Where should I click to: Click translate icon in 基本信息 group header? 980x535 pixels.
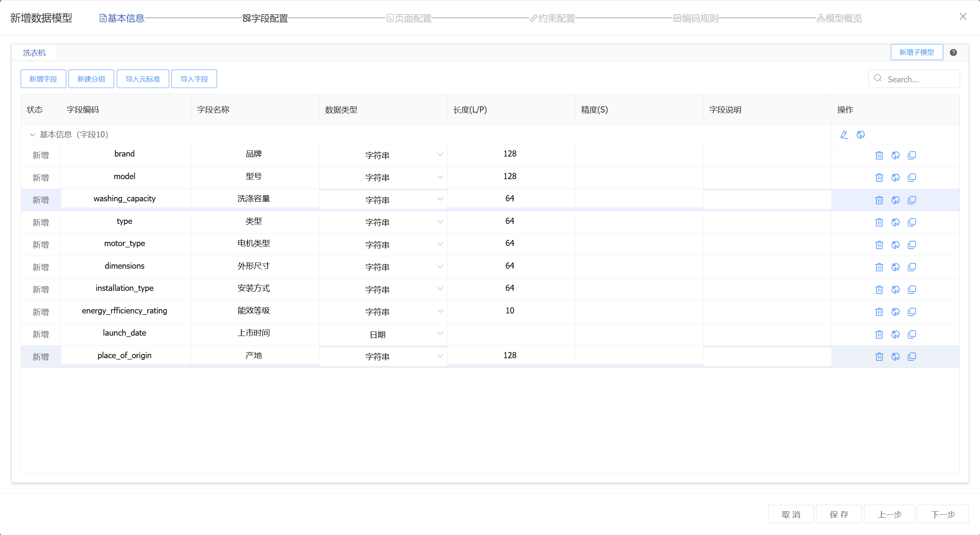861,135
